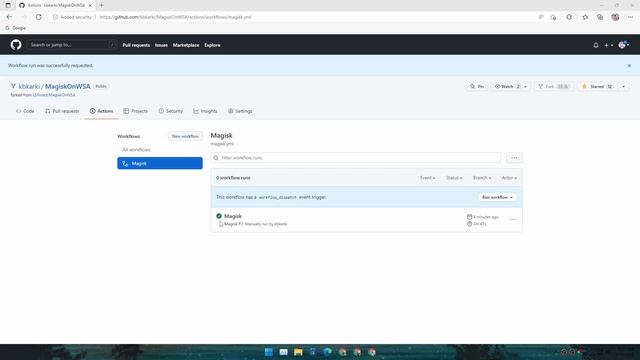The width and height of the screenshot is (640, 360).
Task: Expand the Branch filter dropdown
Action: (482, 178)
